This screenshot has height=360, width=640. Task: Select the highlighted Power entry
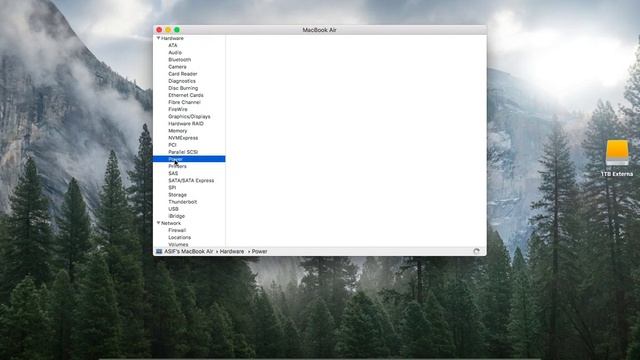pos(189,159)
